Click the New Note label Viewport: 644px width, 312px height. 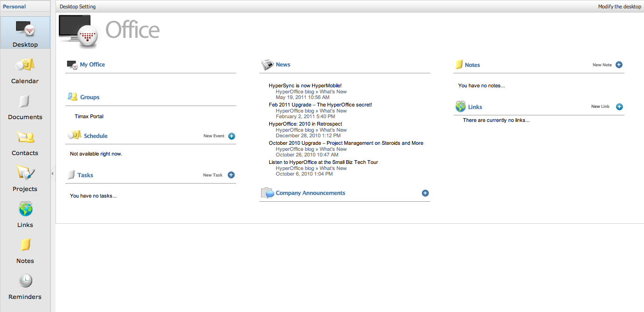tap(602, 65)
